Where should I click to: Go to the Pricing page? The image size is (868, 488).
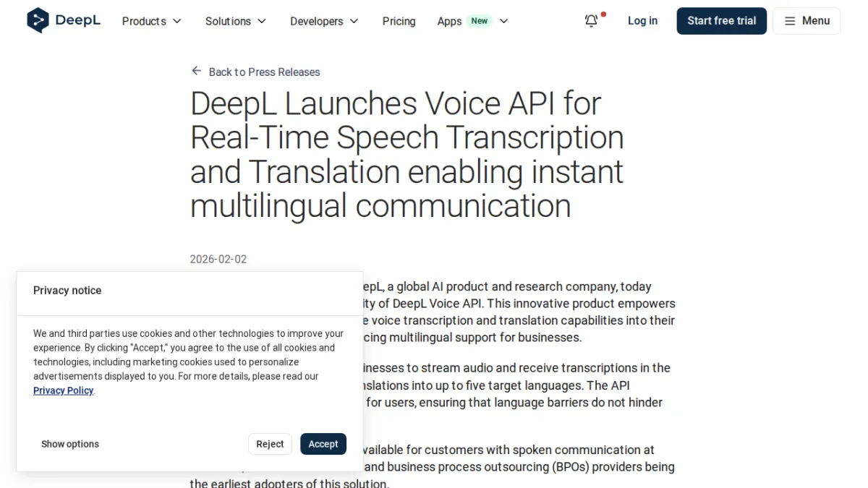(x=399, y=21)
